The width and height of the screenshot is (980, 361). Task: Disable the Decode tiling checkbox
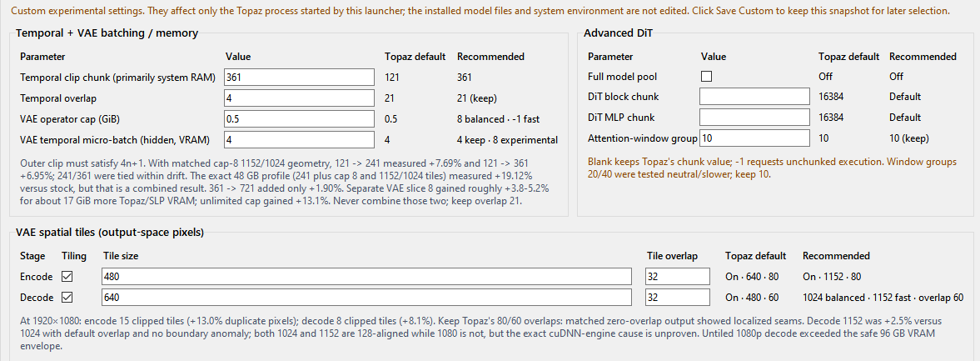pyautogui.click(x=67, y=297)
